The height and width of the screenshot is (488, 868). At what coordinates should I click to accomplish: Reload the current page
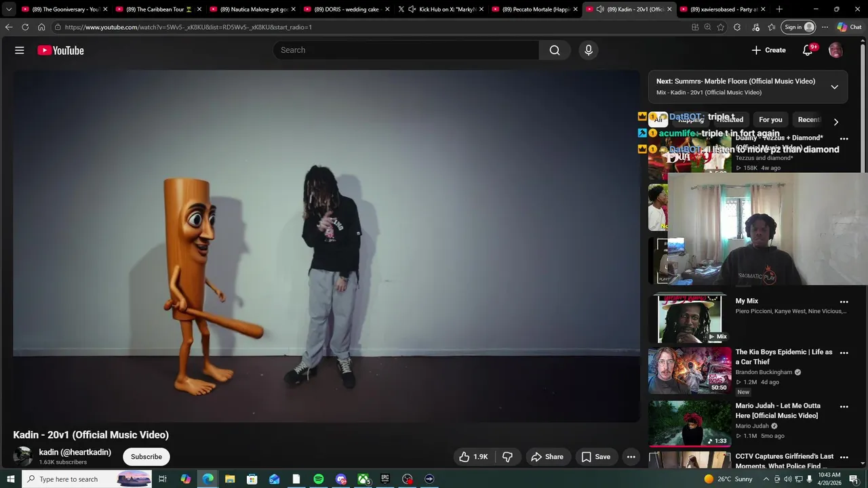point(25,27)
